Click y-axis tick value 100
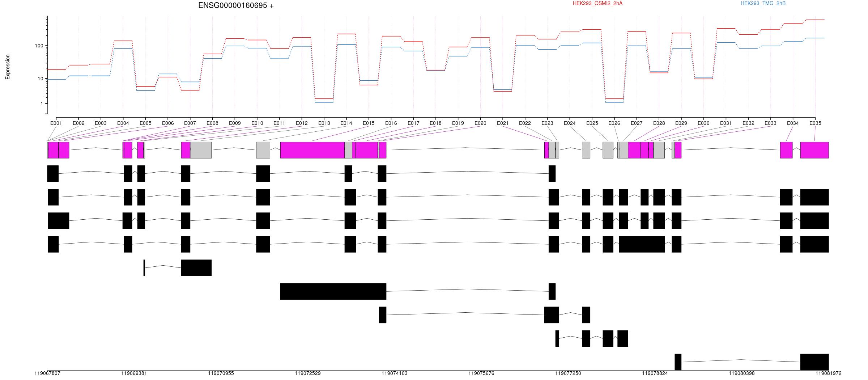This screenshot has height=380, width=868. (39, 46)
